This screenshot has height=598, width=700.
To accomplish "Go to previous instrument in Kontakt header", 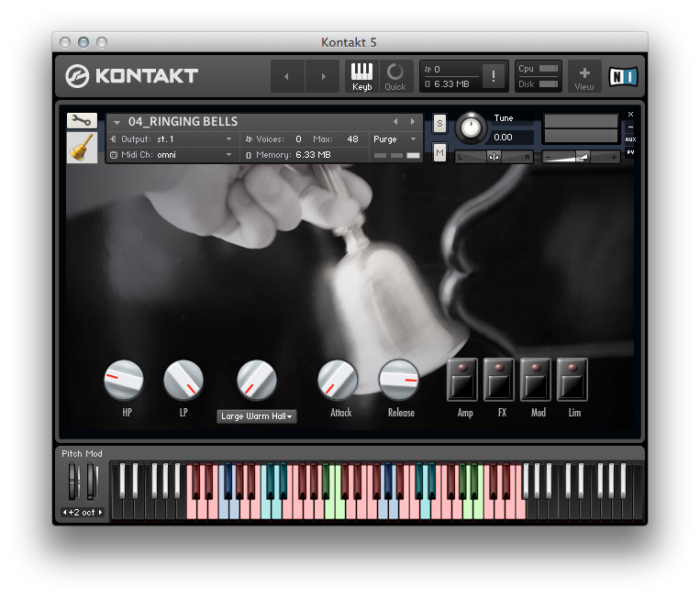I will click(x=287, y=77).
